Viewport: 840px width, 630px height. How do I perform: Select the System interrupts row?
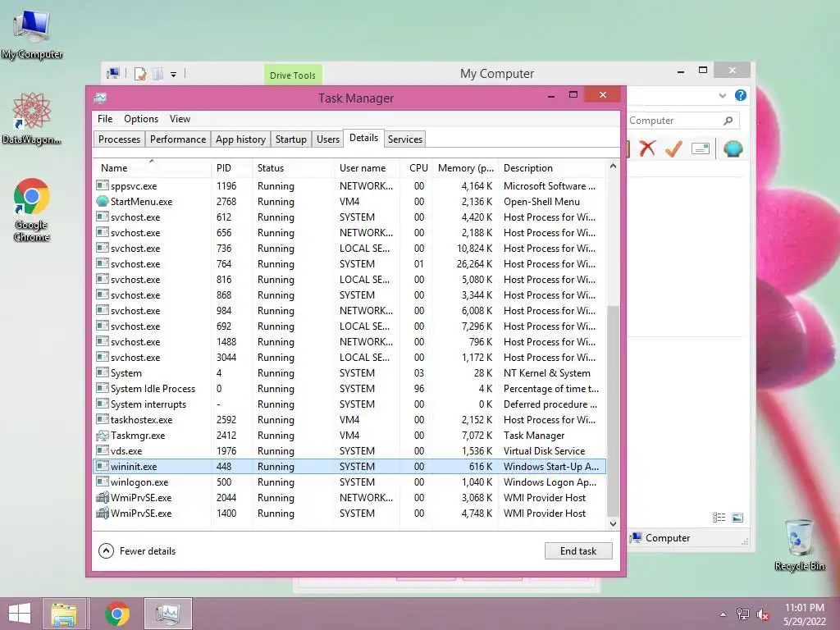click(x=349, y=404)
